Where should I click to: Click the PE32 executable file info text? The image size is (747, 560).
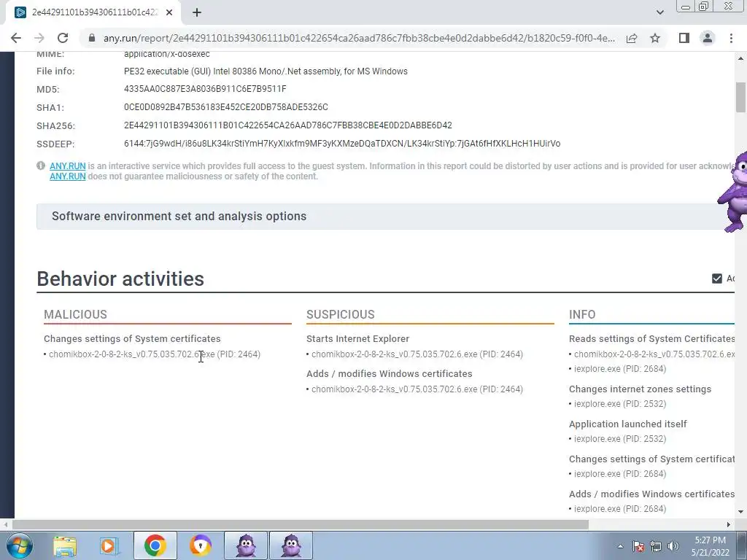[x=266, y=71]
